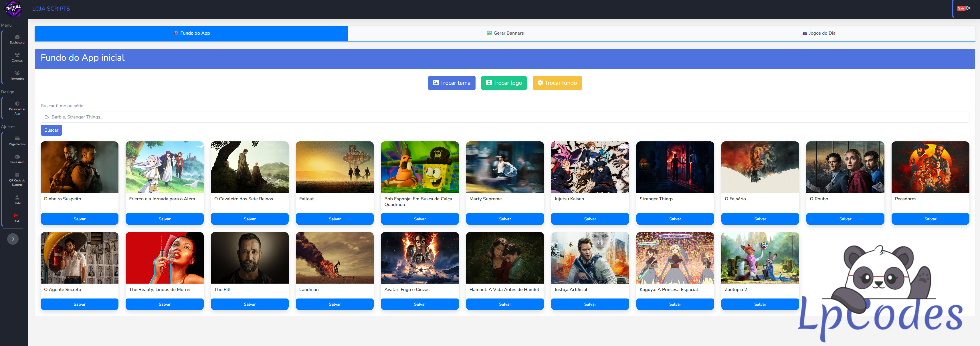Click the TheFull TV logo
The image size is (980, 346).
pyautogui.click(x=13, y=9)
